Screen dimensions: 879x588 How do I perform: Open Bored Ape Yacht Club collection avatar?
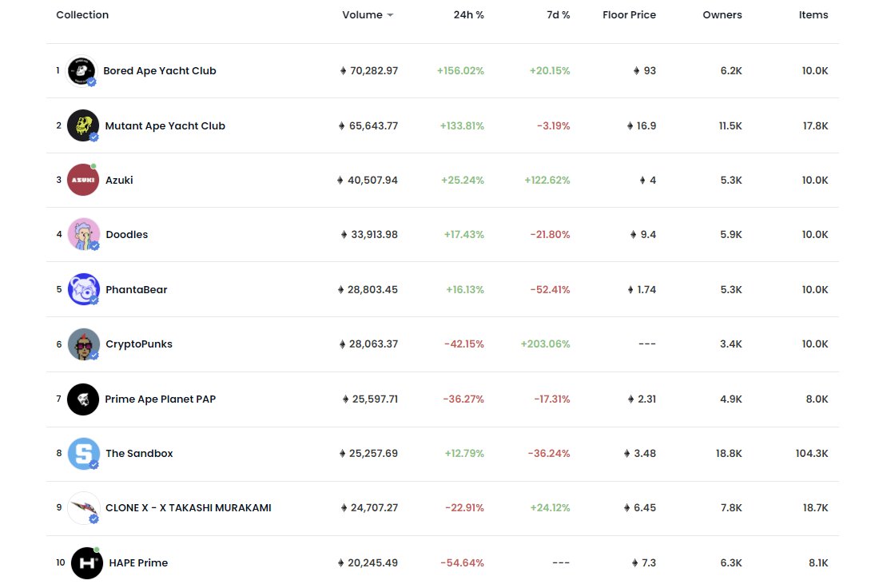pyautogui.click(x=82, y=70)
